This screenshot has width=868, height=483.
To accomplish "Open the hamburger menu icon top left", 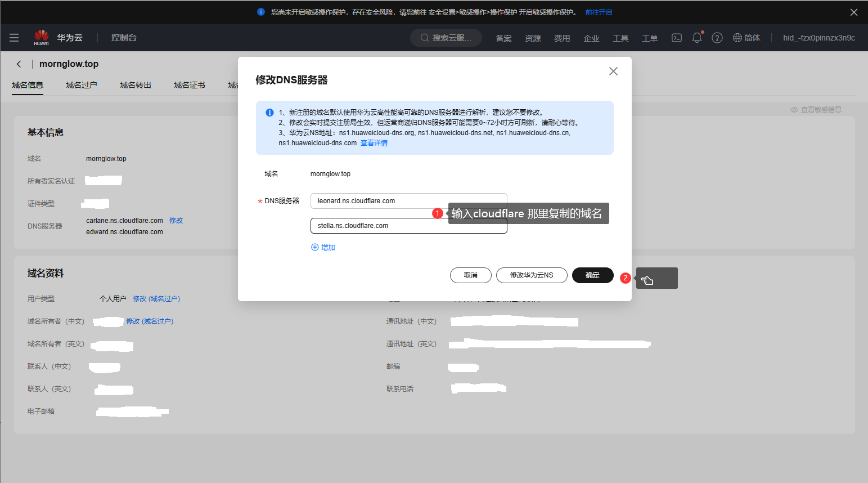I will click(14, 38).
